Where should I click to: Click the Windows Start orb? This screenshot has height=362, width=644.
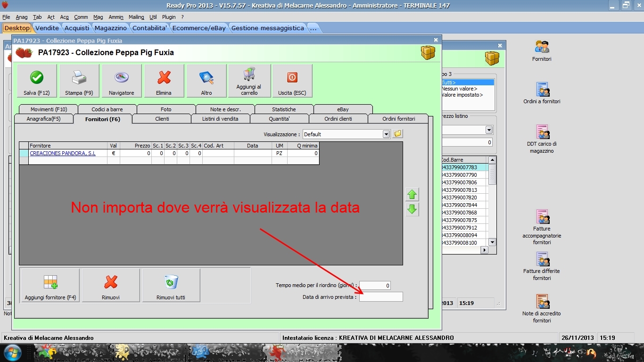click(11, 352)
